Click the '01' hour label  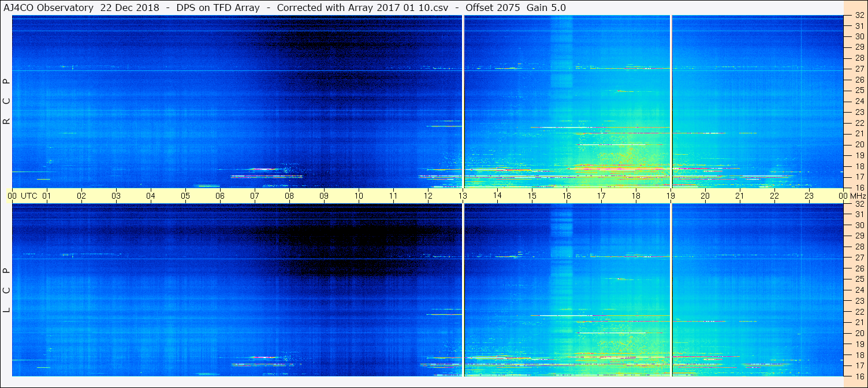[x=47, y=196]
